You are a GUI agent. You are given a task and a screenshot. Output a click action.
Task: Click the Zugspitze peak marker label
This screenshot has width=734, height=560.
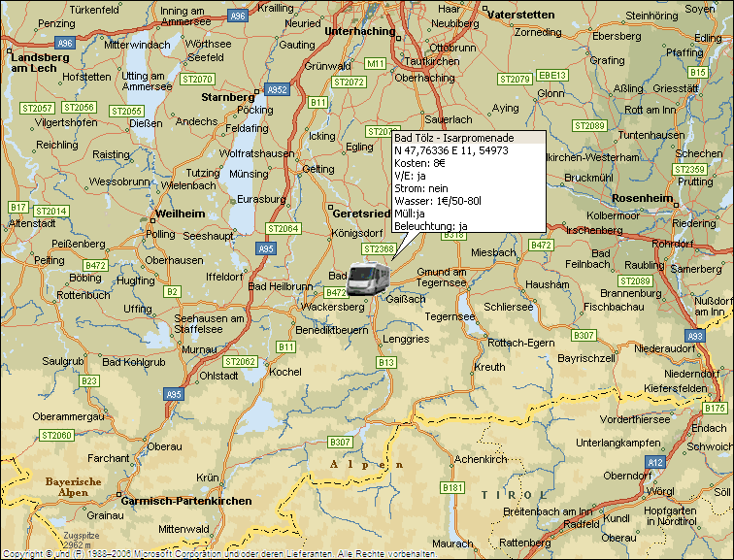(76, 538)
